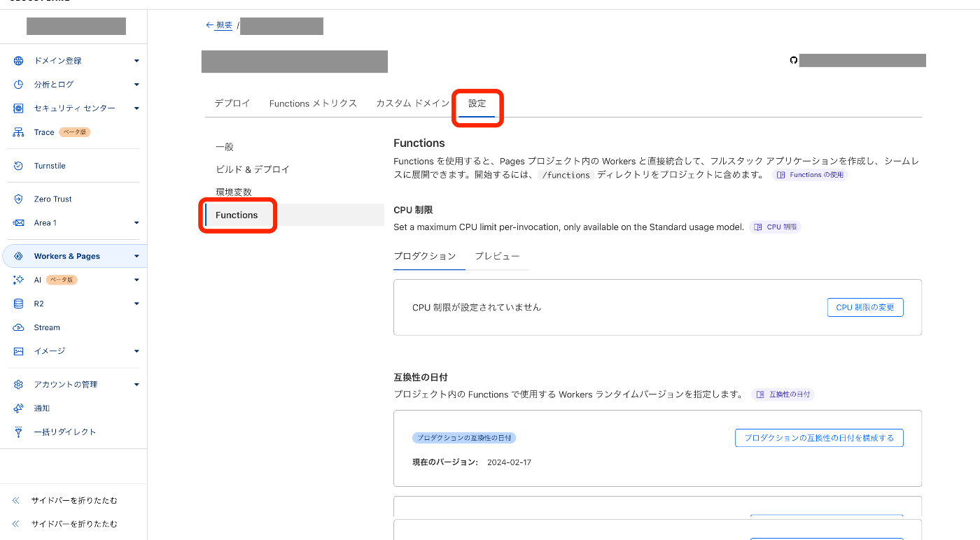
Task: Select Functions settings section
Action: pos(295,215)
